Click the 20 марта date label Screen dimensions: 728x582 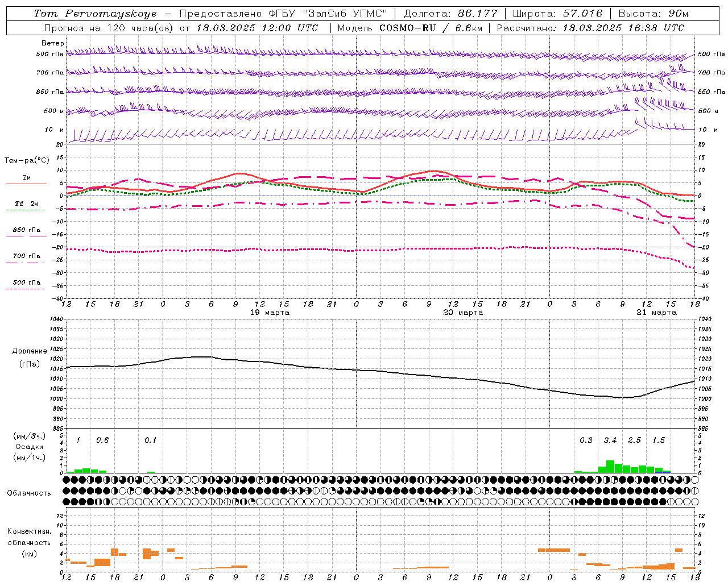tap(464, 313)
